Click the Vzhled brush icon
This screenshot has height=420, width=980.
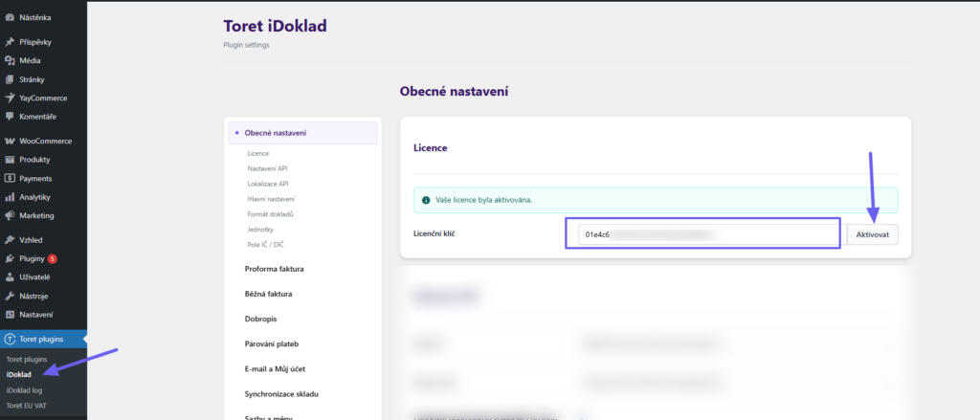[10, 240]
